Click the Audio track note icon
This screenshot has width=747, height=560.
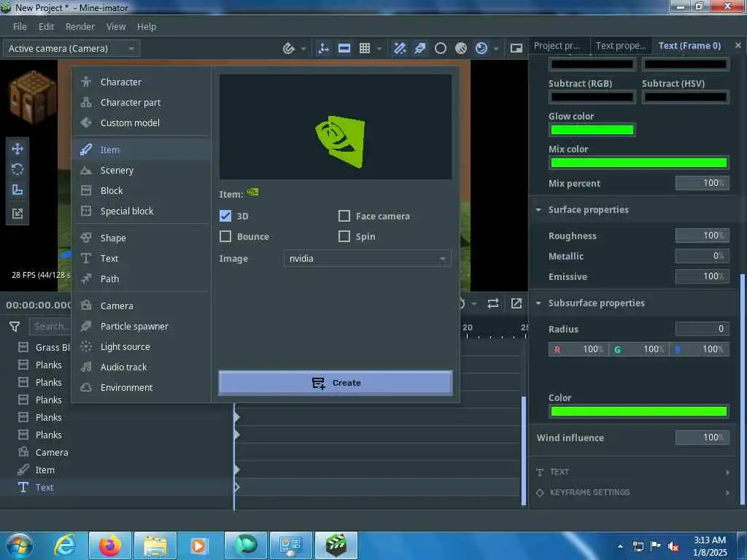click(86, 367)
